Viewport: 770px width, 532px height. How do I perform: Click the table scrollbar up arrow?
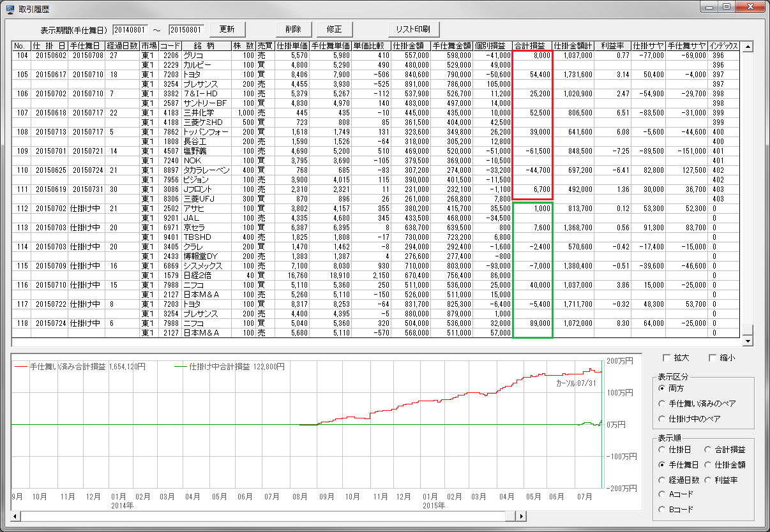[748, 47]
